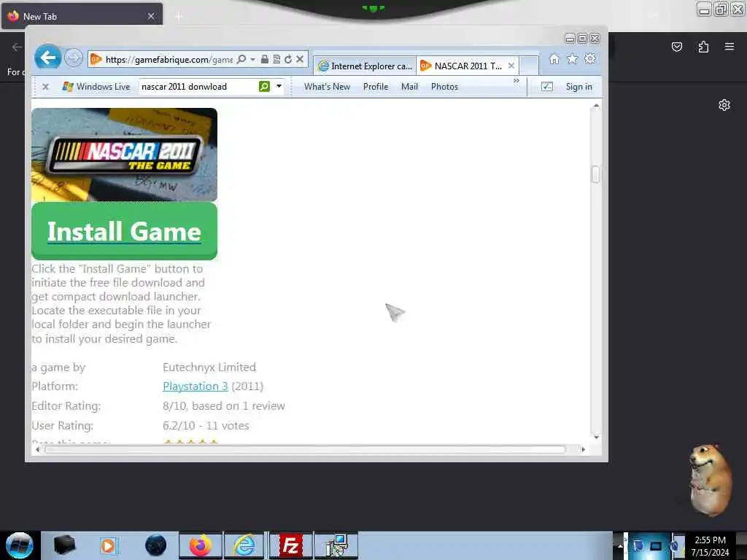Open Mail on the Windows Live toolbar
This screenshot has height=560, width=747.
coord(409,87)
